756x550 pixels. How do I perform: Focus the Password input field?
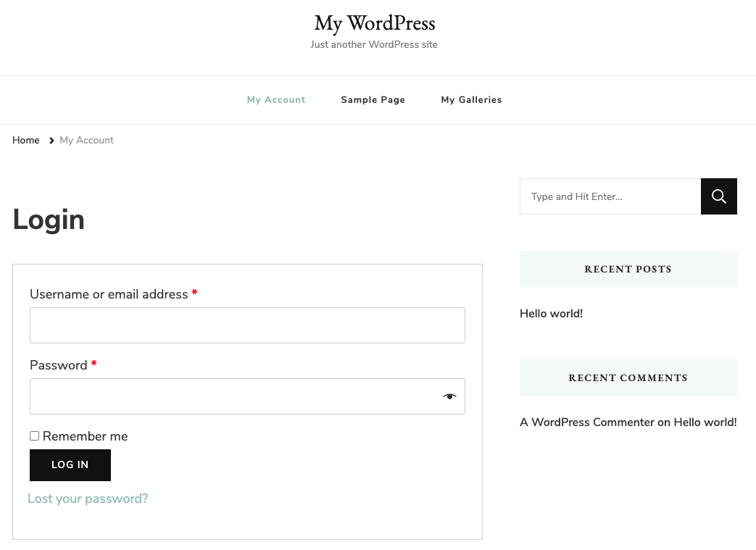click(247, 396)
